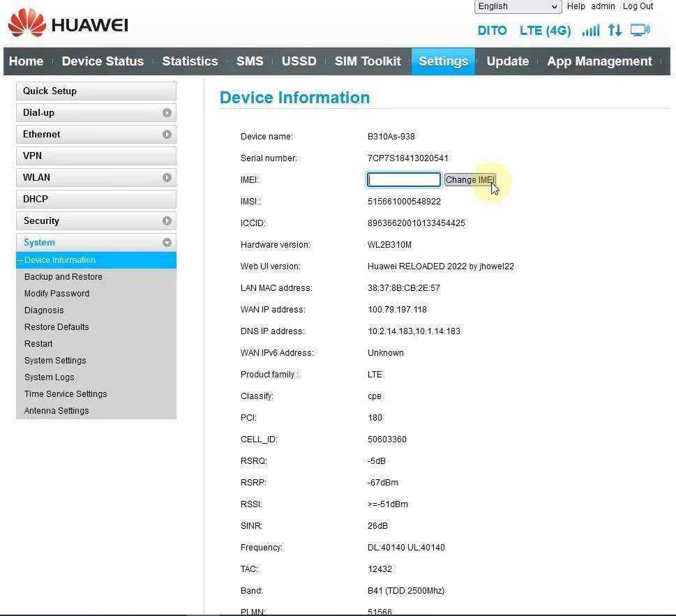Image resolution: width=676 pixels, height=616 pixels.
Task: Click the data transfer arrows icon
Action: tap(615, 30)
